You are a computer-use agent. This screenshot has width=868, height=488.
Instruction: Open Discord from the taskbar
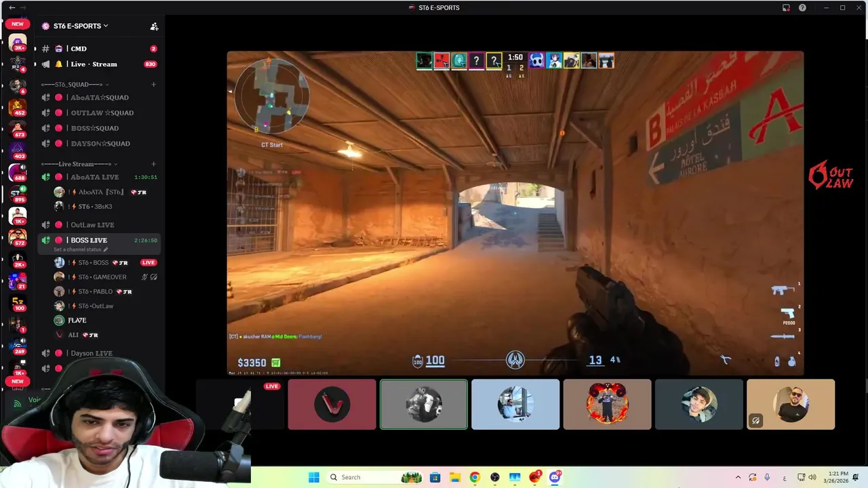[555, 477]
